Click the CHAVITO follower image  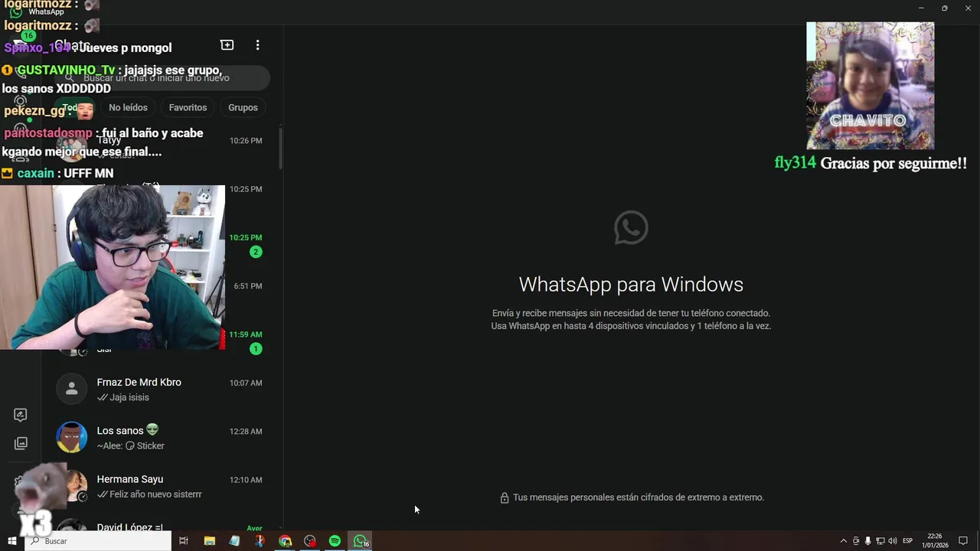pos(870,86)
